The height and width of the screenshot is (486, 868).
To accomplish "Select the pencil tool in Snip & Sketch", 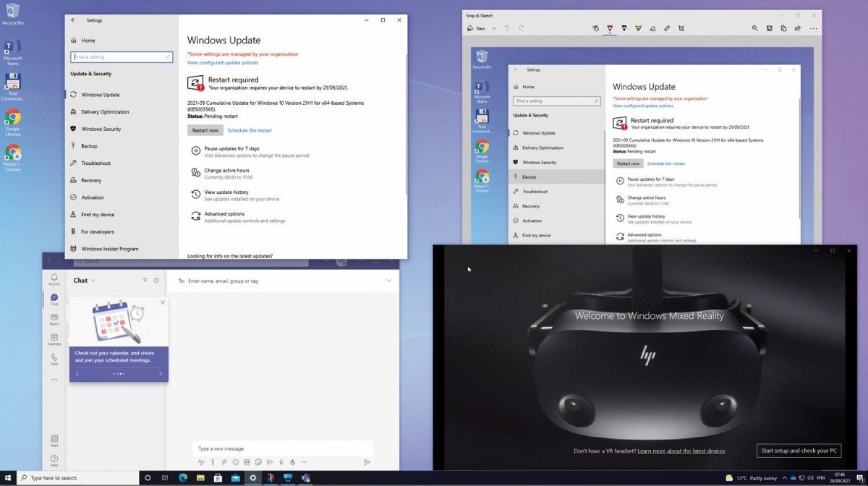I will click(x=624, y=28).
